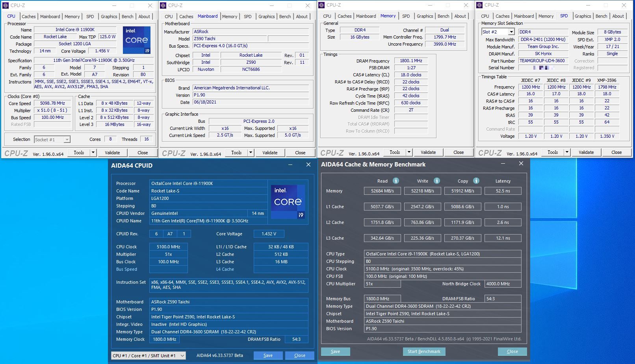The width and height of the screenshot is (635, 364).
Task: Open the Socket #1 selection dropdown
Action: (67, 139)
